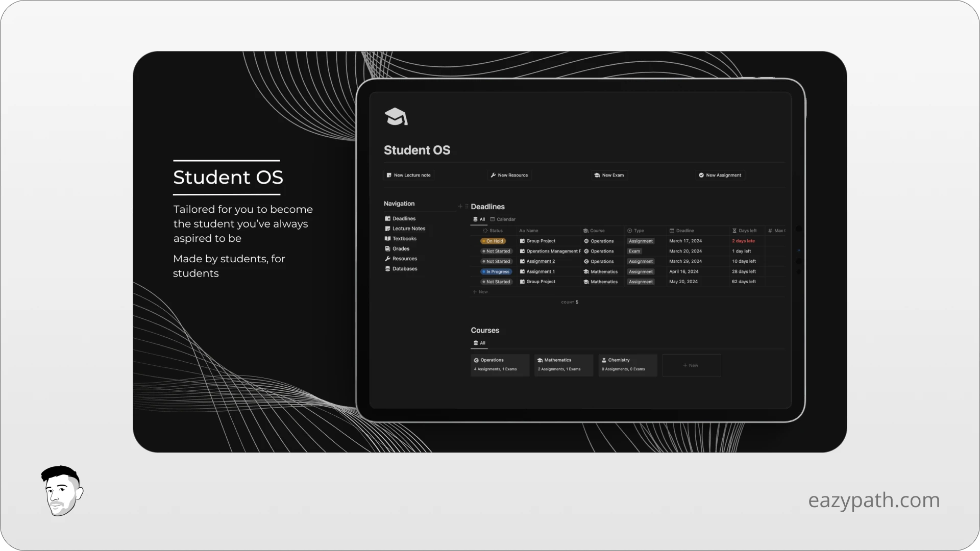Open Group Project due May 20, 2024
Viewport: 980px width, 551px height.
click(x=541, y=282)
